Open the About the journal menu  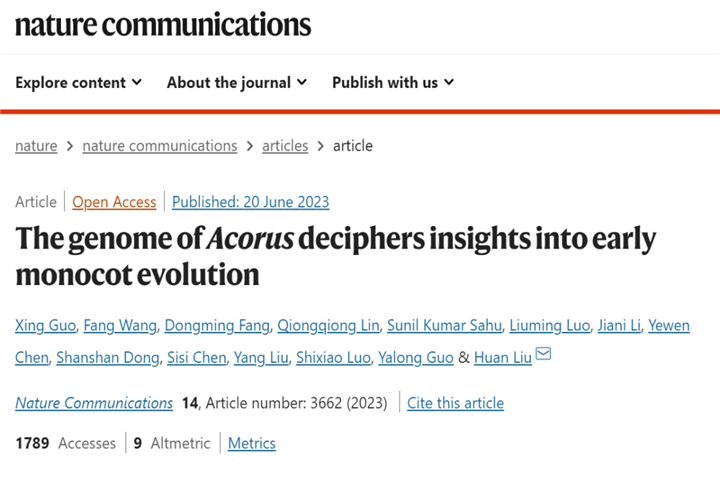(237, 83)
